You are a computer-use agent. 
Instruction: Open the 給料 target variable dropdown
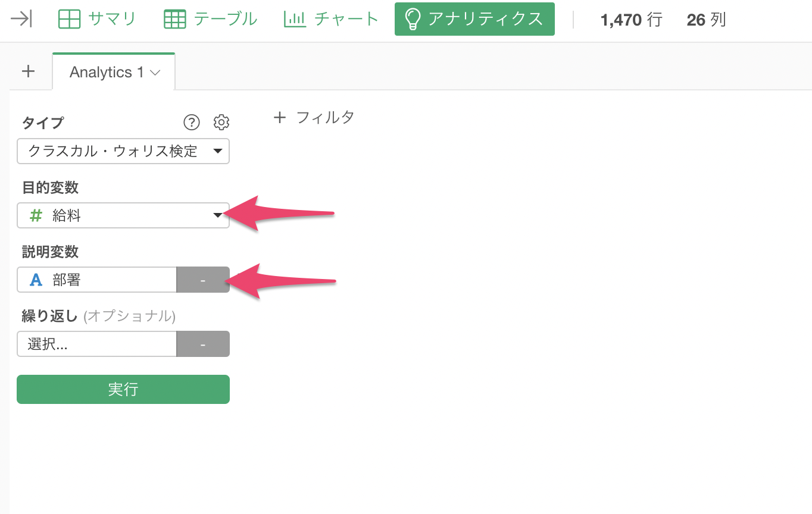click(123, 215)
